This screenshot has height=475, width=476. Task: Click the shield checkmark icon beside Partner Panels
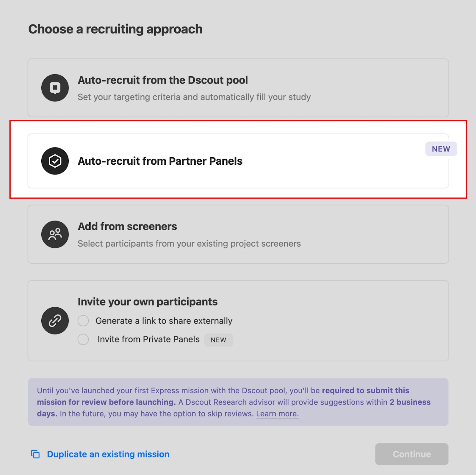[x=55, y=161]
